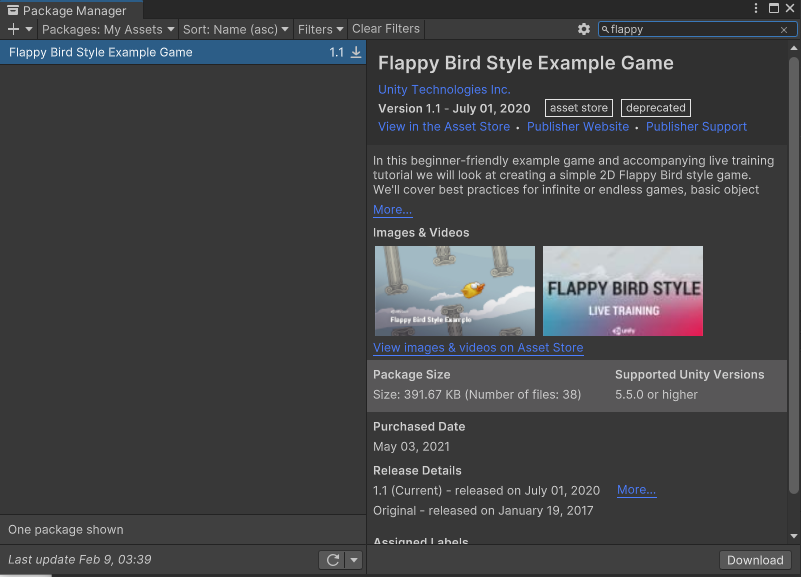Click '1.1 (Current) - released on July 01, 2020'
The image size is (801, 577).
pyautogui.click(x=486, y=491)
